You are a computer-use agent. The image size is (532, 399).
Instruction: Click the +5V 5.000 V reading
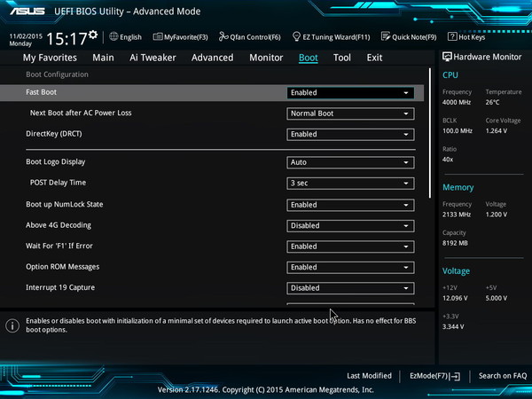[x=497, y=298]
